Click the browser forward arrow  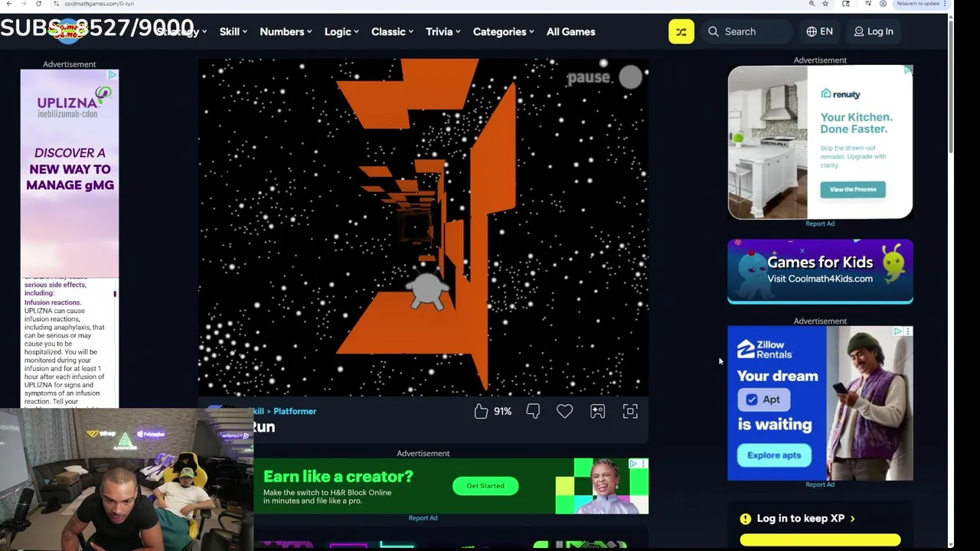[24, 4]
